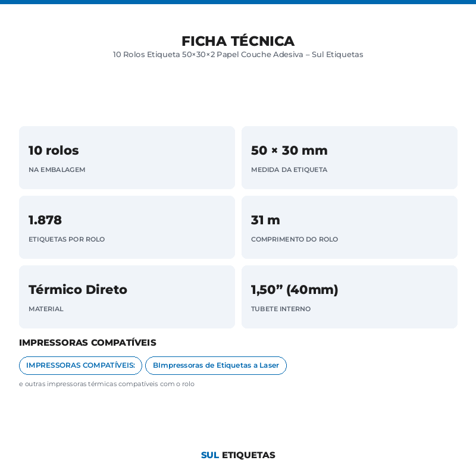The width and height of the screenshot is (476, 476).
Task: Click the TUBETE INTERNO label
Action: [281, 309]
